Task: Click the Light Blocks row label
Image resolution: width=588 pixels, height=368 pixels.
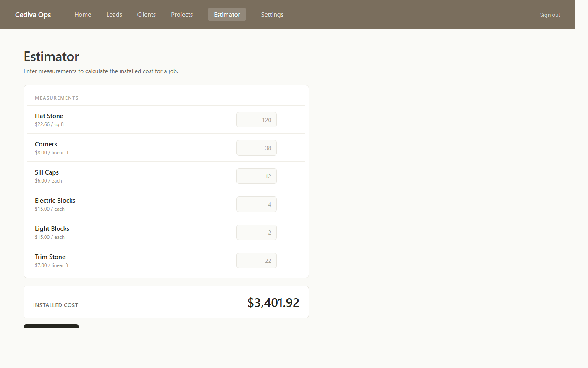Action: click(52, 229)
